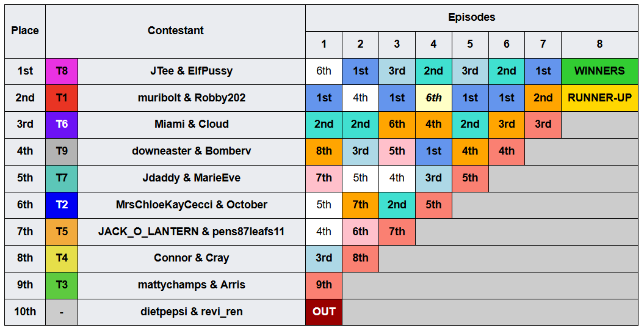Select muribolt & Robby202 contestant name
Screen dimensions: 644x333
coord(192,98)
